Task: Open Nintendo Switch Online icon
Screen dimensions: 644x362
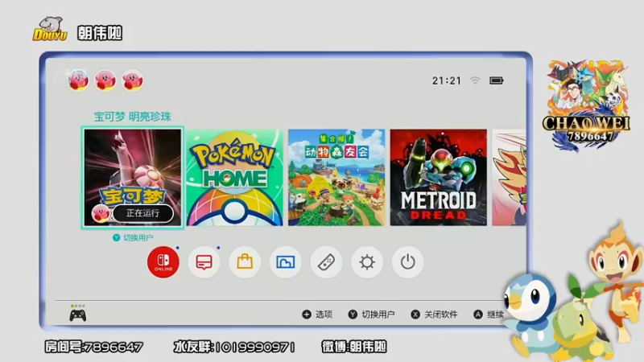Action: 163,262
